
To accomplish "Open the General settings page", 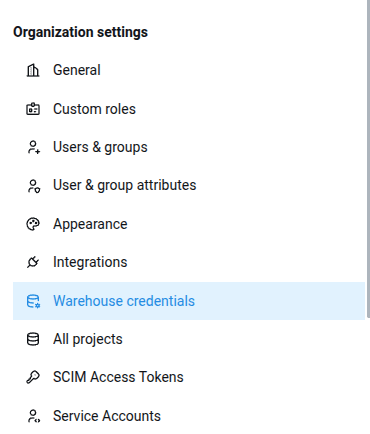I will pos(189,70).
